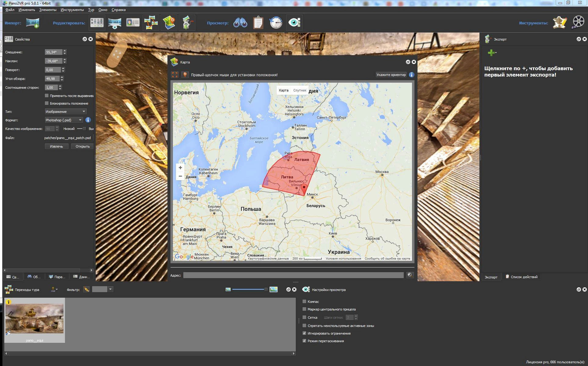Open the Viewer Settings eye icon
The width and height of the screenshot is (588, 366).
point(294,23)
